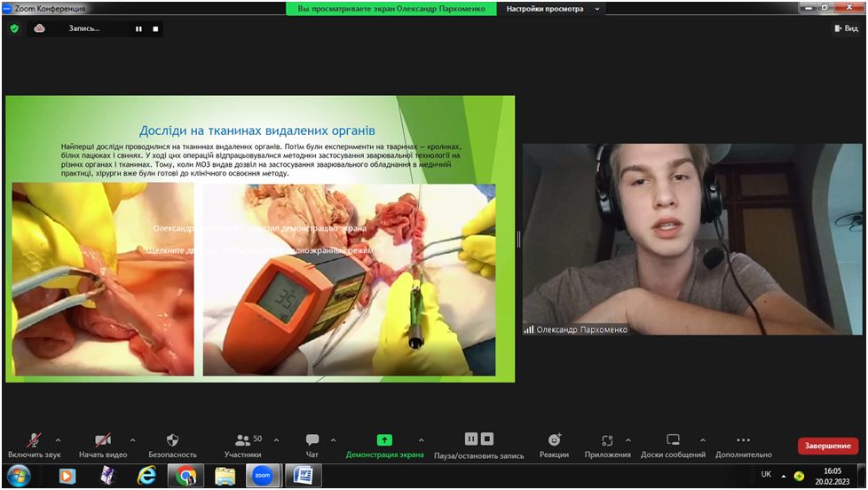Start camera with Начать видео icon
This screenshot has height=490, width=868.
pyautogui.click(x=103, y=440)
